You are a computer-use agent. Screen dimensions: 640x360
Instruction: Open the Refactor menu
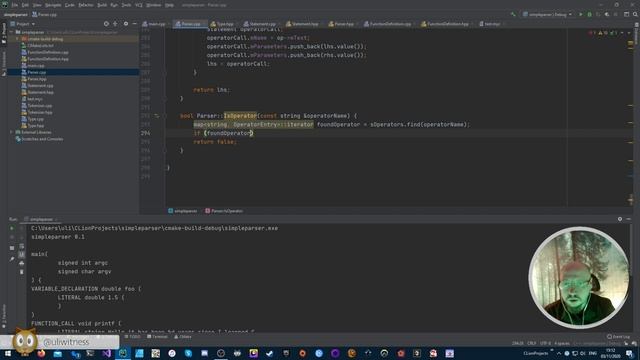(x=86, y=5)
